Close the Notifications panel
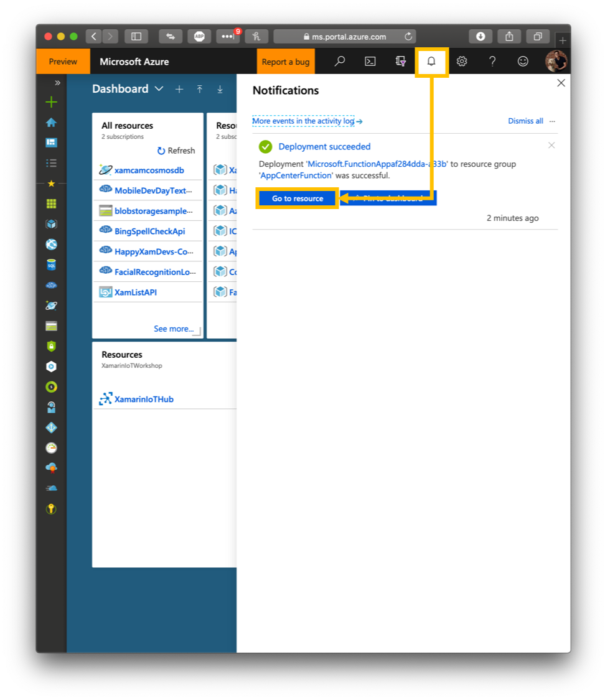This screenshot has width=605, height=700. point(561,83)
